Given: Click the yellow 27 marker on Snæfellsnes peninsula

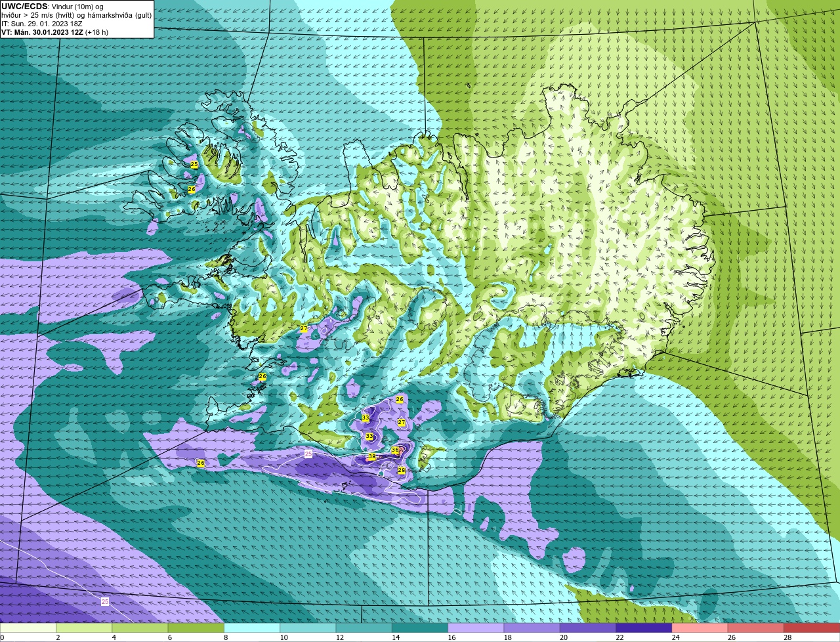Looking at the screenshot, I should tap(304, 328).
